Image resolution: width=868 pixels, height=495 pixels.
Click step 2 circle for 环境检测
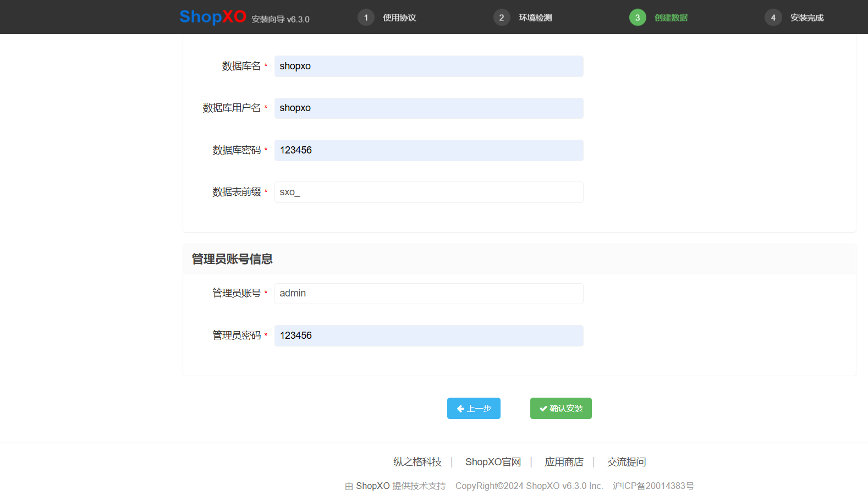pos(502,18)
